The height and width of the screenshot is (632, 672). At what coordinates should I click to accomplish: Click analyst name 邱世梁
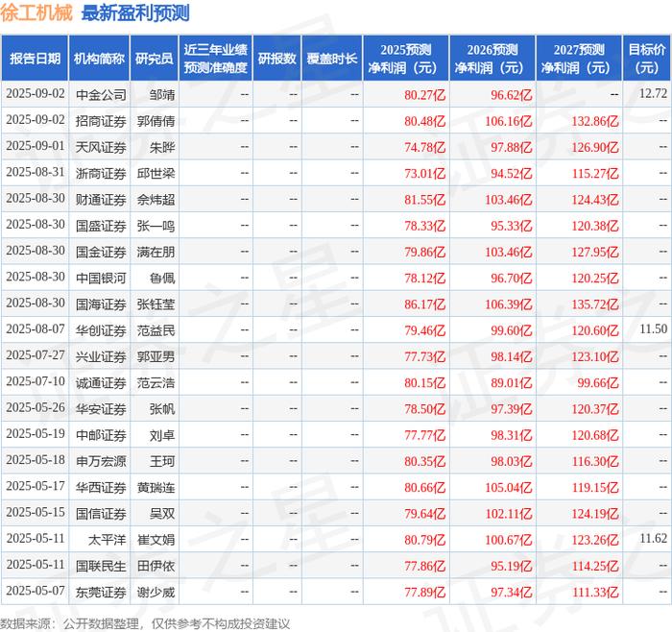pyautogui.click(x=156, y=174)
